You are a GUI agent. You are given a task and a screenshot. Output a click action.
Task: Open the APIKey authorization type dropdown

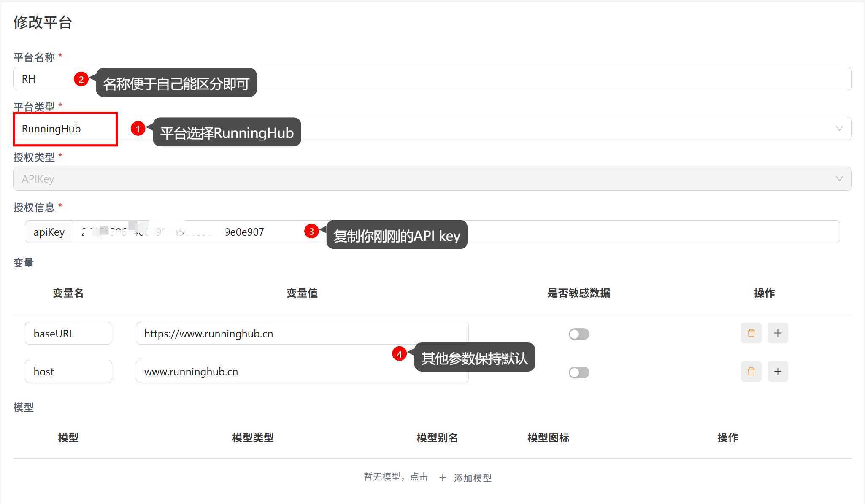[432, 179]
